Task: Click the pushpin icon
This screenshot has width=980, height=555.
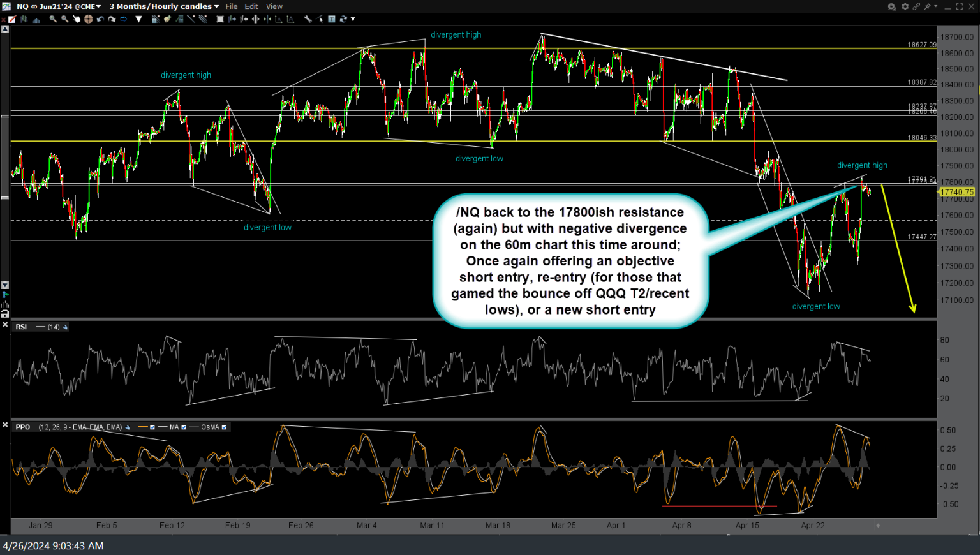Action: point(928,6)
